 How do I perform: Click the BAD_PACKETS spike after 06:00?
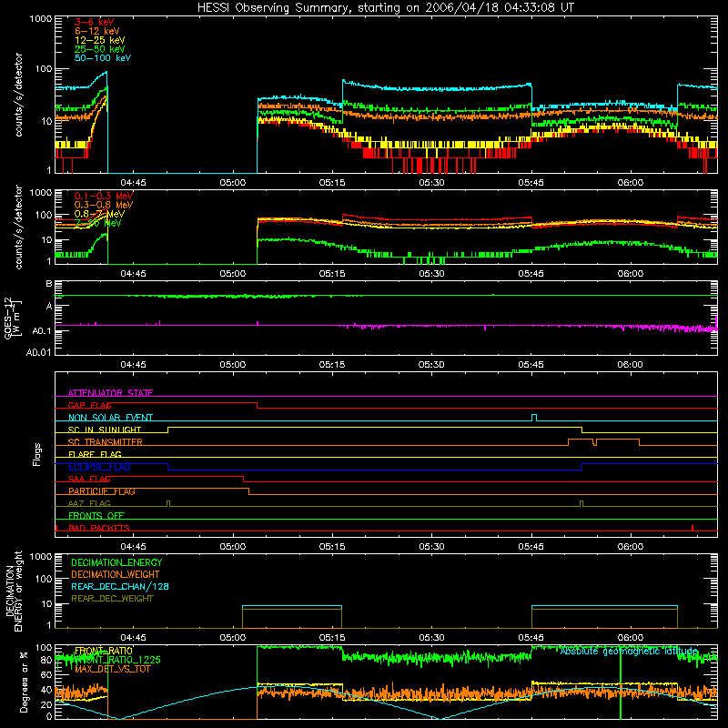point(693,528)
